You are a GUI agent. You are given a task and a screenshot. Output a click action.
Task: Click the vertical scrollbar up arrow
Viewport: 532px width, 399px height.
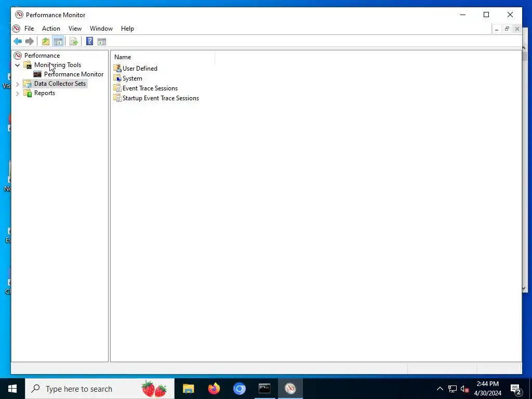[524, 48]
